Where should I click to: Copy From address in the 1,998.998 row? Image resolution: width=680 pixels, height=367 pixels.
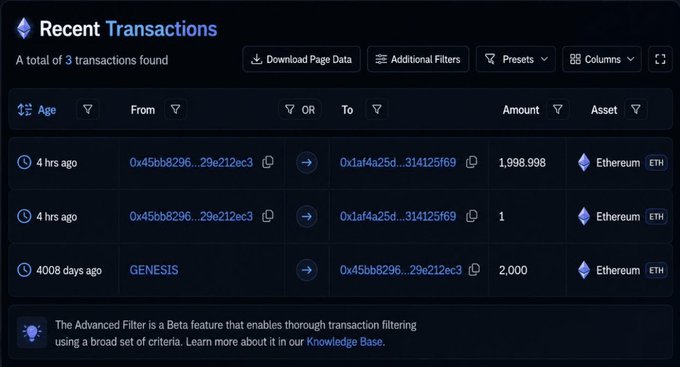tap(268, 162)
